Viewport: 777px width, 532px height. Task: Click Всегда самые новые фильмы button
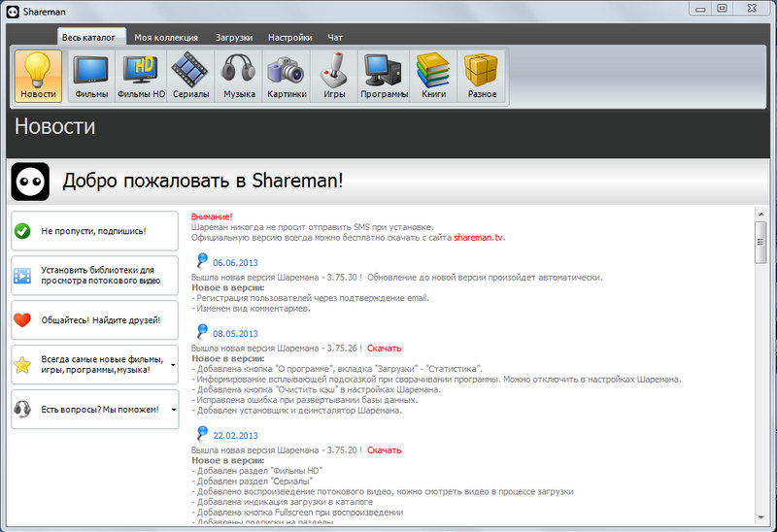tap(94, 365)
